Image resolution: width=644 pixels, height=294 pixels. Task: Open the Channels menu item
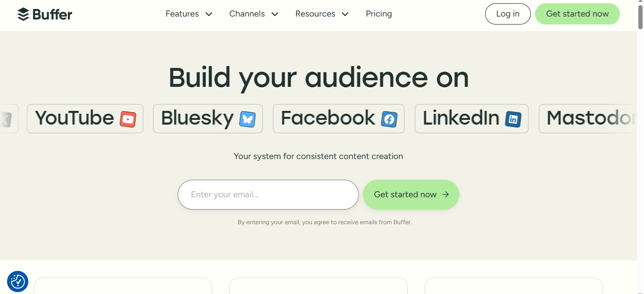click(x=247, y=14)
